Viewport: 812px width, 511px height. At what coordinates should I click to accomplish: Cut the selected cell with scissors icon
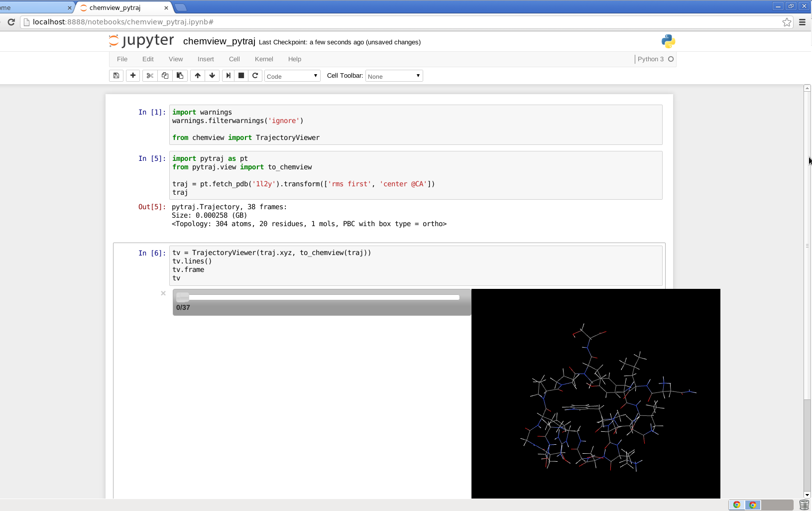150,75
